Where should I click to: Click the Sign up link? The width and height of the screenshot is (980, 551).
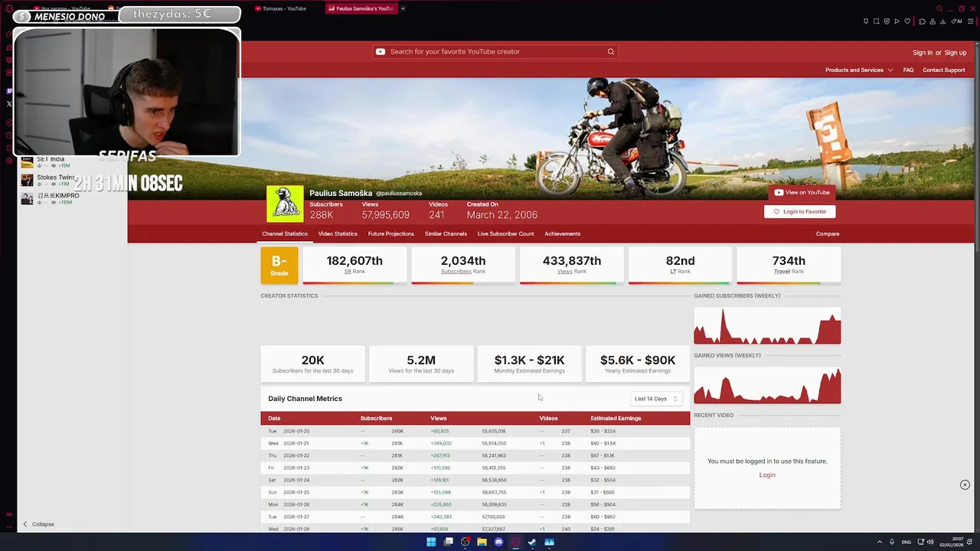coord(955,53)
